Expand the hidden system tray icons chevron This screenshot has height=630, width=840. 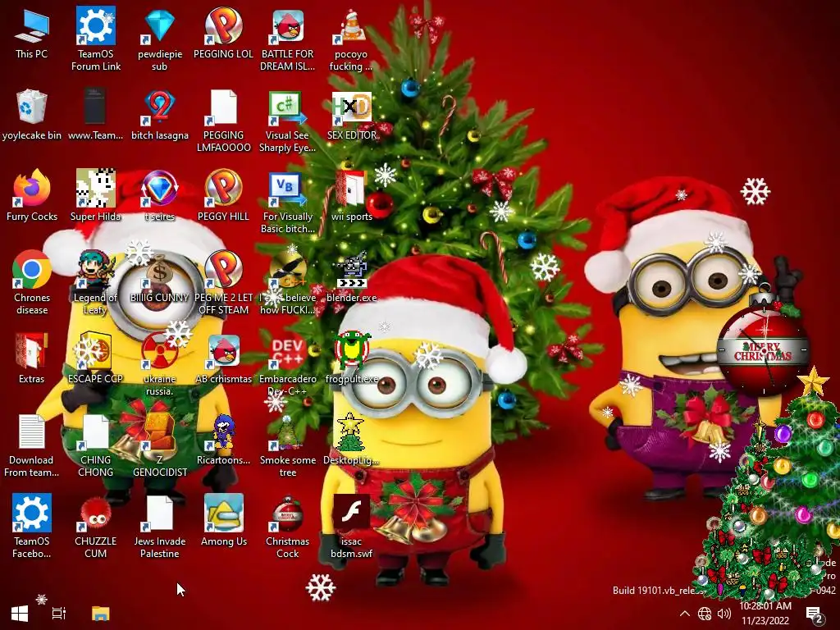[x=685, y=614]
